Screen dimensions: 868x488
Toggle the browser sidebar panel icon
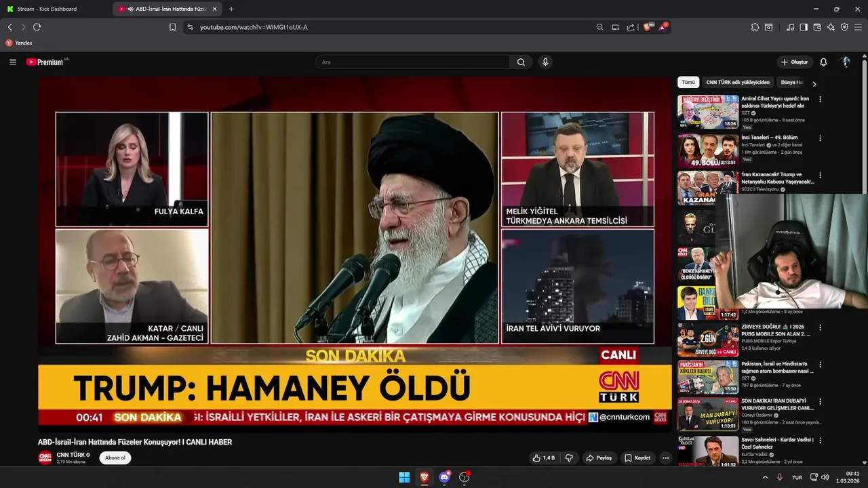[x=804, y=27]
